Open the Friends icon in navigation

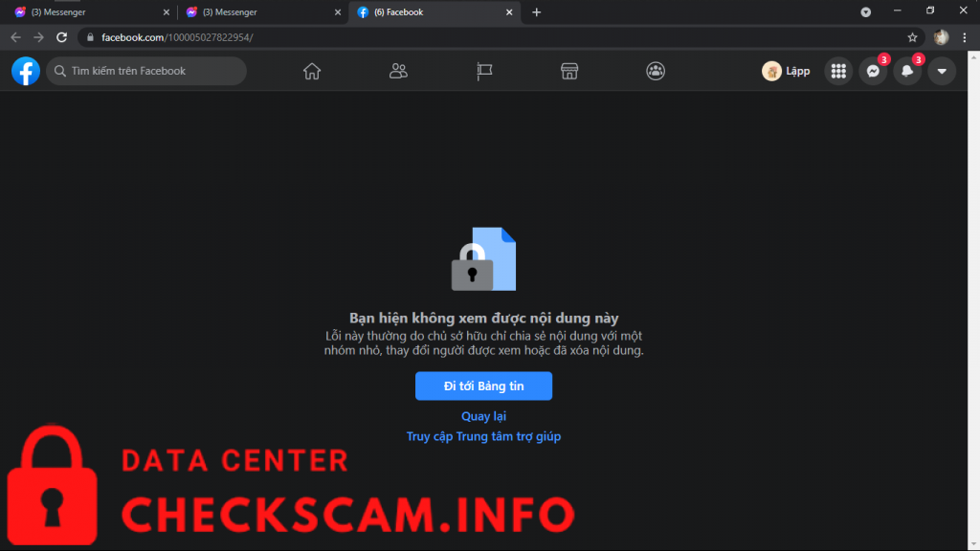click(398, 71)
